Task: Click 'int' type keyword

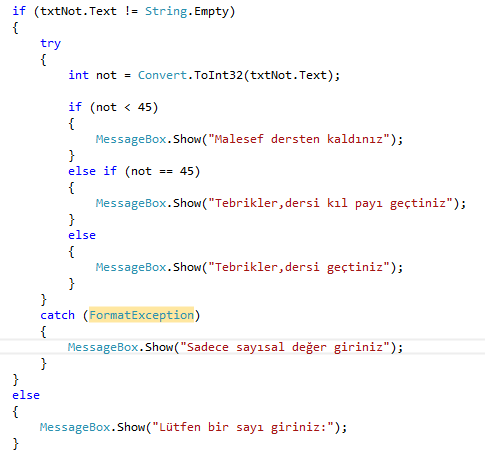Action: (x=78, y=75)
